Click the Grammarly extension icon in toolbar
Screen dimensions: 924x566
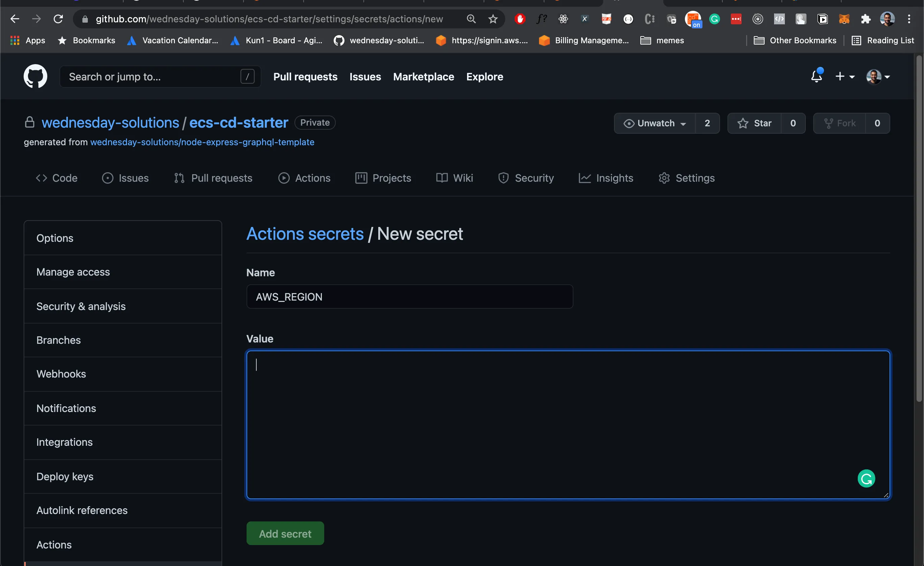pos(715,19)
